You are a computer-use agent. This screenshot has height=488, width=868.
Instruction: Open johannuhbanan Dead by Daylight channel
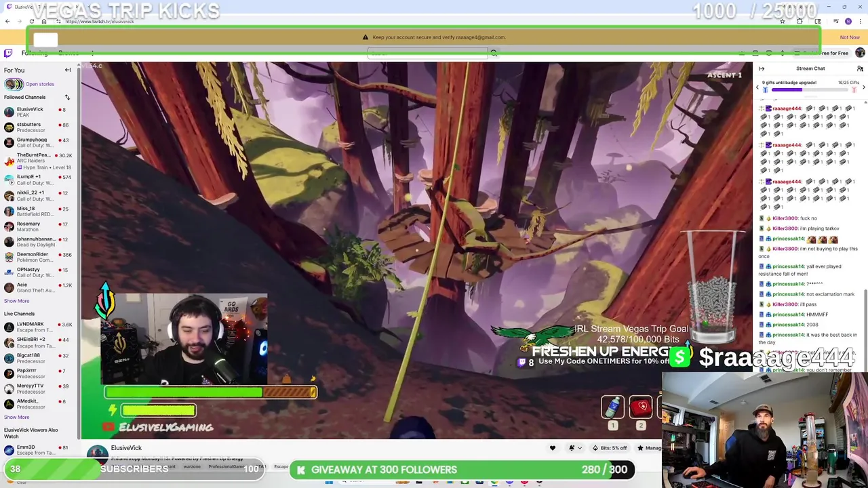(x=38, y=241)
